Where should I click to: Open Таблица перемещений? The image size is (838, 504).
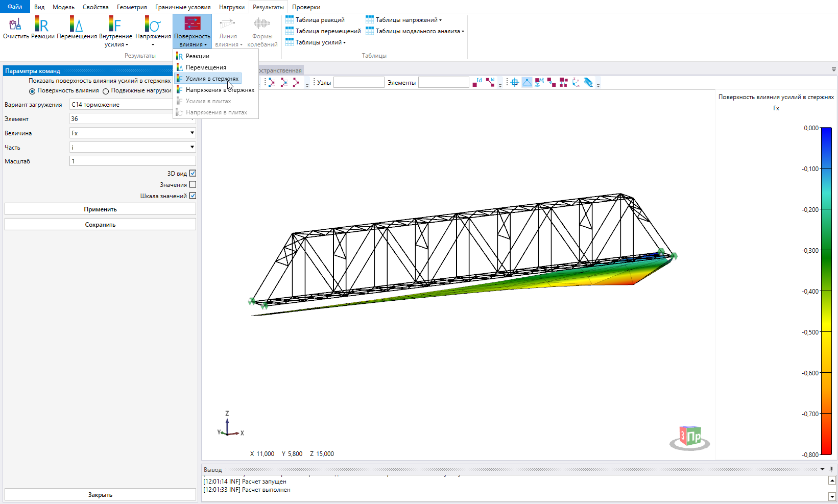click(x=323, y=31)
